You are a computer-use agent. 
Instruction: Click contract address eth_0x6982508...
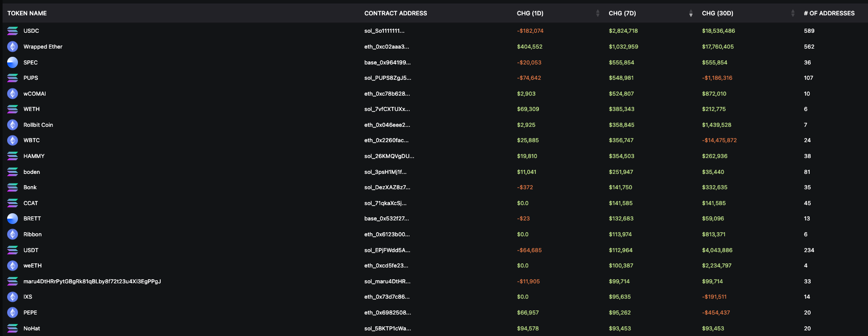tap(387, 312)
